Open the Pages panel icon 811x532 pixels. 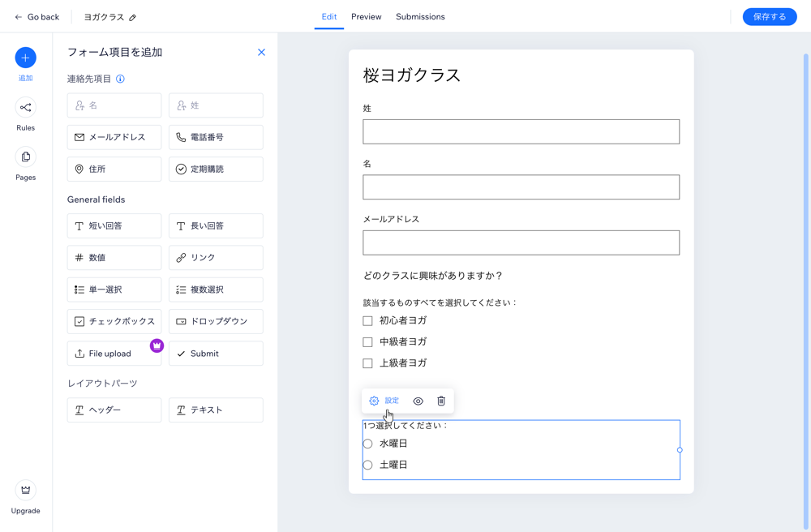[25, 157]
